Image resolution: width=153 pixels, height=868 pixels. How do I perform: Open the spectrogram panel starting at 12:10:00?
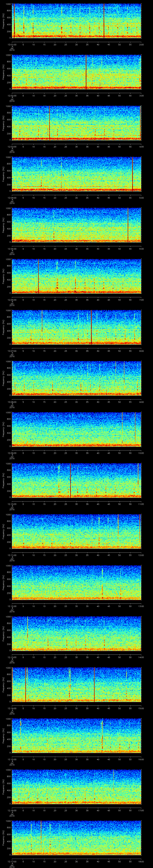click(77, 481)
